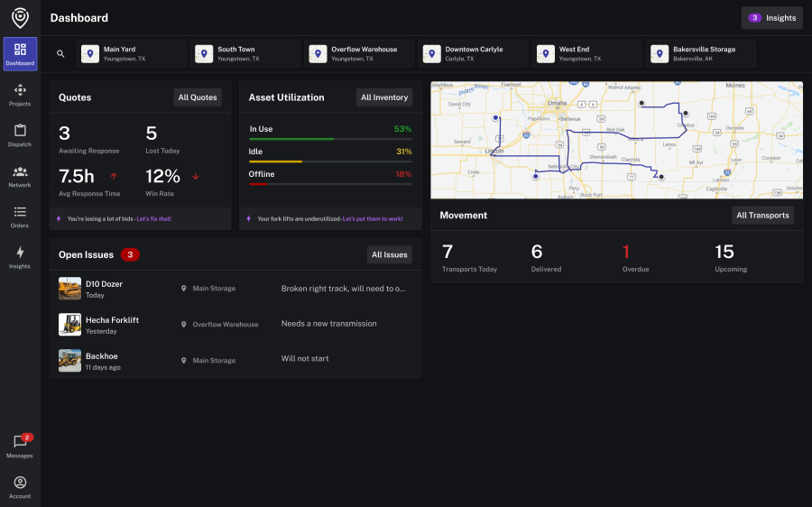Open the All Quotes button

198,97
